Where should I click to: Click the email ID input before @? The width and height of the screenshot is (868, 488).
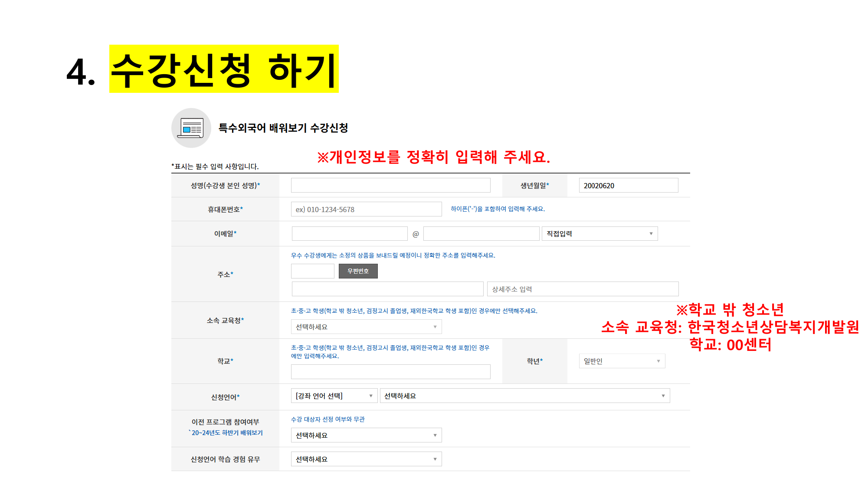pyautogui.click(x=350, y=234)
